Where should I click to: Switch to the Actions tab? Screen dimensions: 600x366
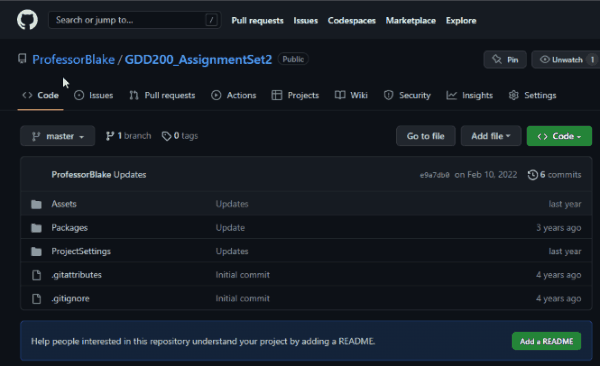tap(233, 95)
